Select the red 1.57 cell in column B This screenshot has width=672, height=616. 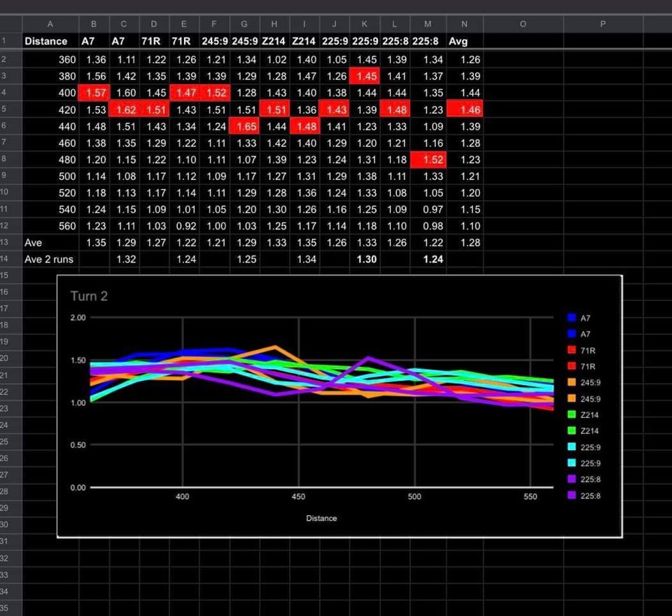[94, 92]
